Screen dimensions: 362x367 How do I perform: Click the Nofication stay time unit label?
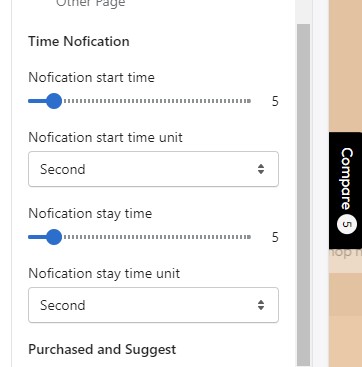(104, 274)
